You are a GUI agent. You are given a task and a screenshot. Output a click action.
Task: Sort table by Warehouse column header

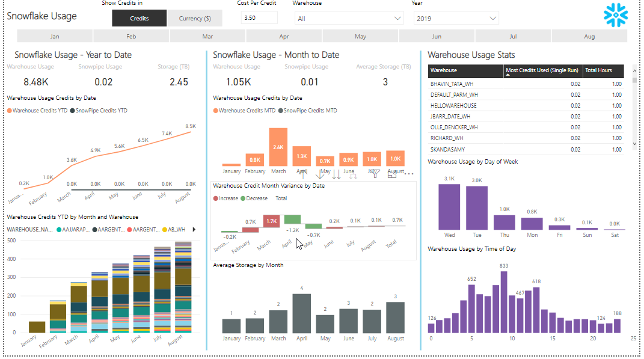[466, 70]
